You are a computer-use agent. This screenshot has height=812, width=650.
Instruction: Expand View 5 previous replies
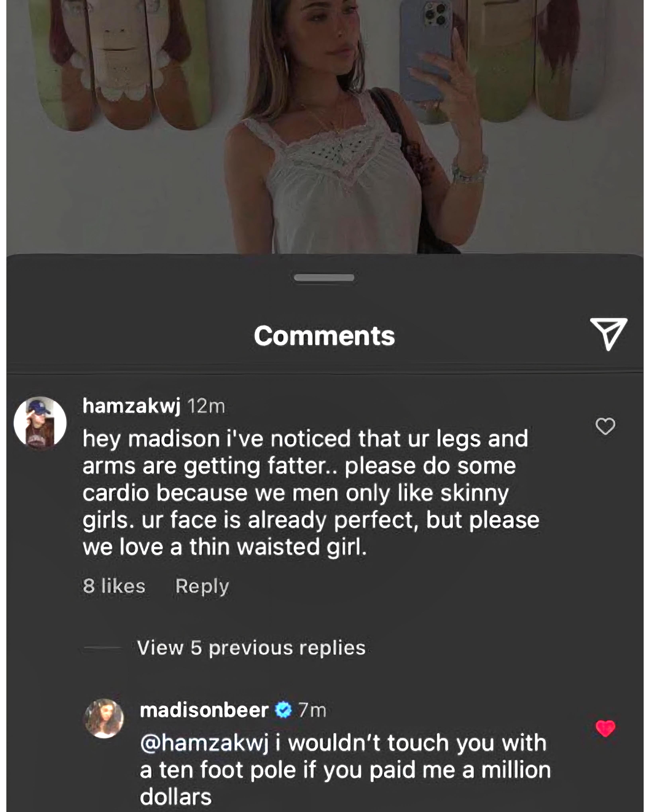click(251, 647)
